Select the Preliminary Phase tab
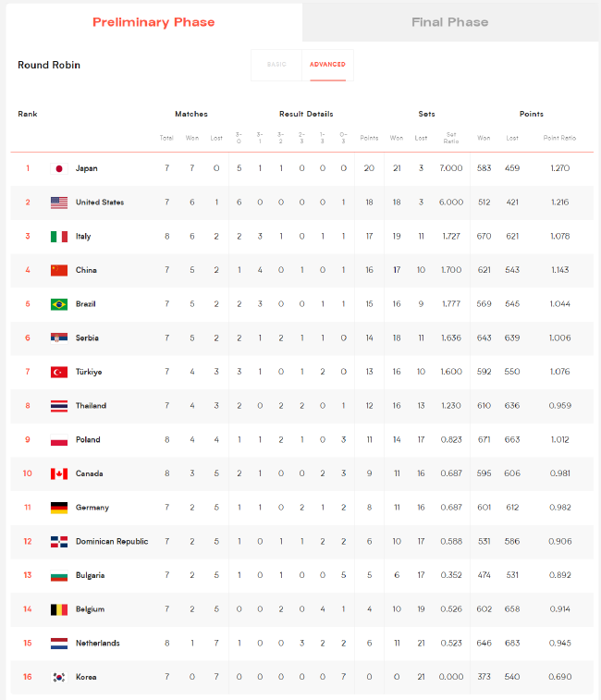This screenshot has height=700, width=601. (x=153, y=22)
